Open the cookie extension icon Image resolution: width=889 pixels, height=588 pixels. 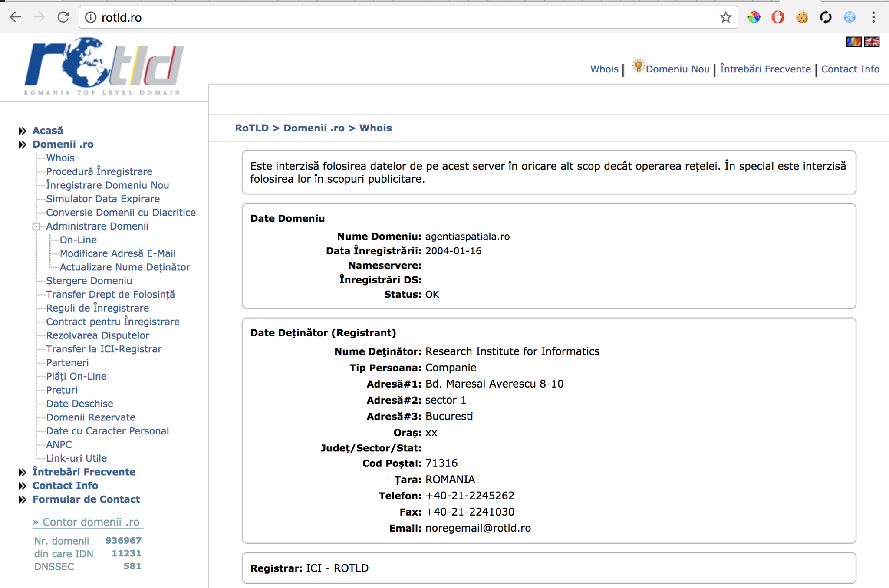pos(802,17)
